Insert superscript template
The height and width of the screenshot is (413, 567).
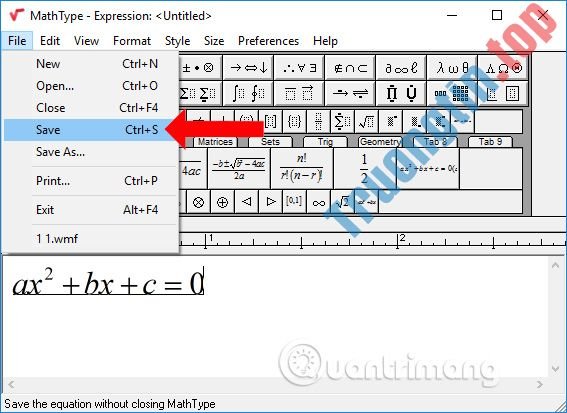391,122
